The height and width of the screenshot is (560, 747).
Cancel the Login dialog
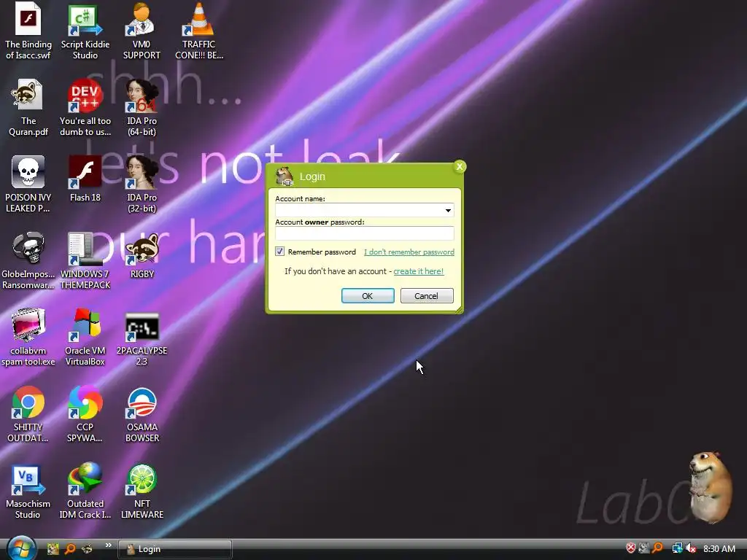coord(427,296)
